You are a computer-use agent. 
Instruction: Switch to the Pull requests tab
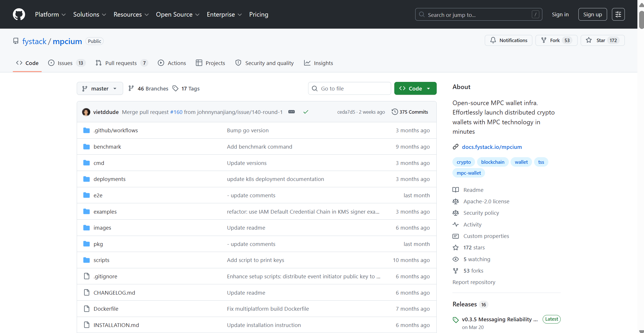(122, 63)
